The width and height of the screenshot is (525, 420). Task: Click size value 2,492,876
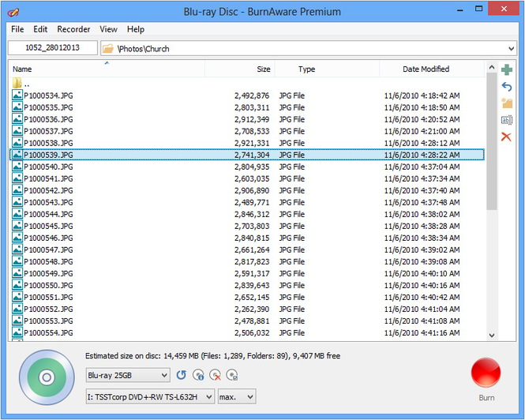[x=252, y=96]
